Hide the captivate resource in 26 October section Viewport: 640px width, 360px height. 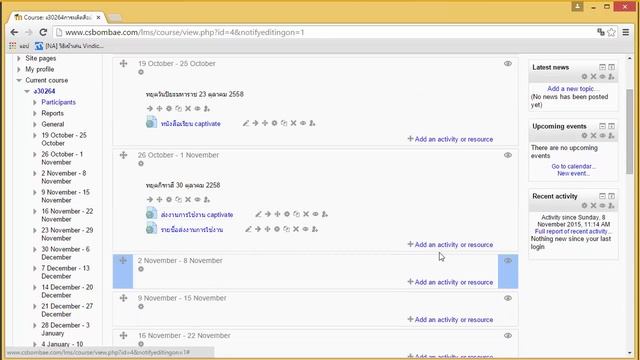[x=316, y=214]
